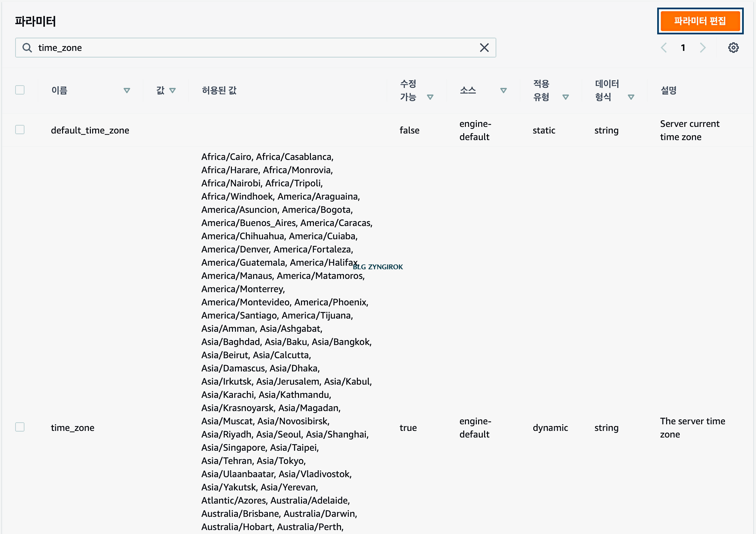Viewport: 756px width, 534px height.
Task: Sort by the 데이터 형식 column arrow
Action: 631,97
